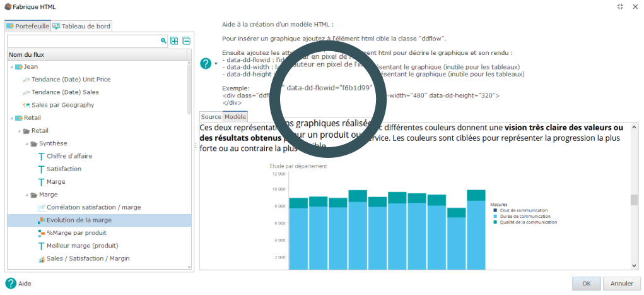The width and height of the screenshot is (644, 295).
Task: Switch to the Source tab
Action: tap(211, 117)
